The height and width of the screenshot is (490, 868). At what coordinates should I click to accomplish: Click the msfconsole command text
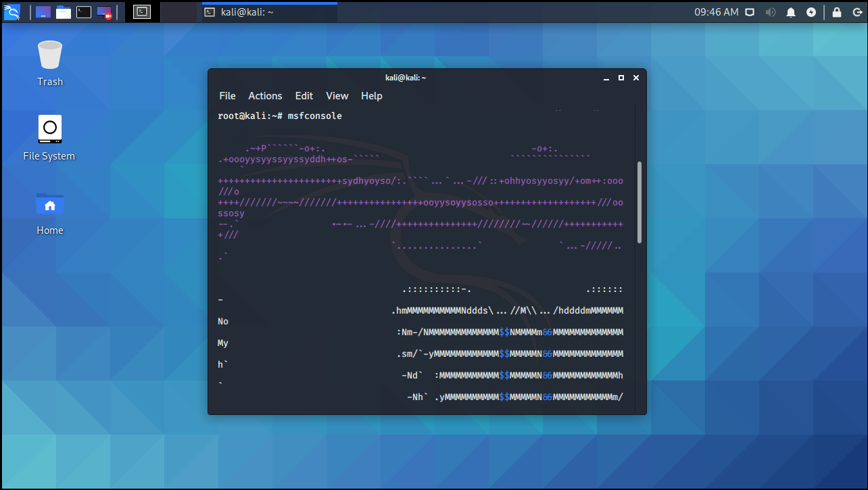click(315, 116)
